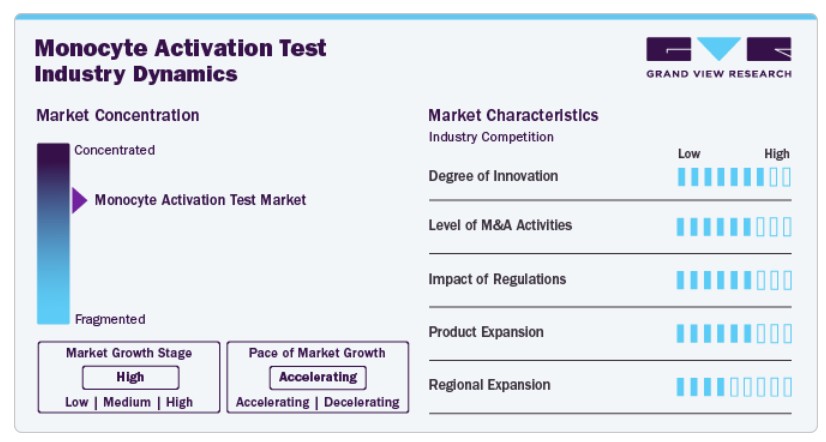The width and height of the screenshot is (826, 442).
Task: Select the Accelerating pace highlighted box
Action: (x=318, y=377)
